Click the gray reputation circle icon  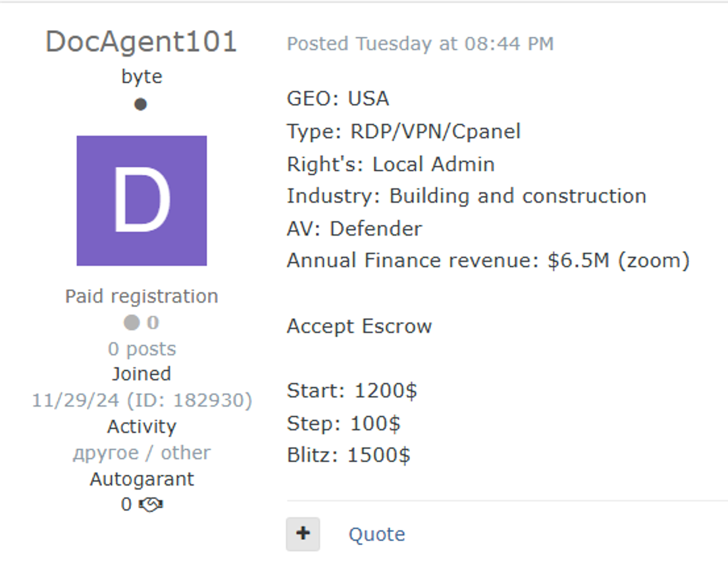coord(132,322)
